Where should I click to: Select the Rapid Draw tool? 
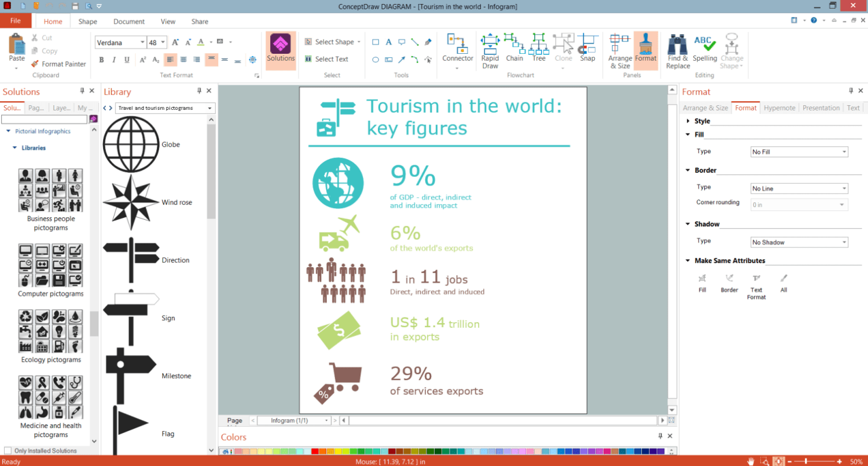[x=490, y=51]
